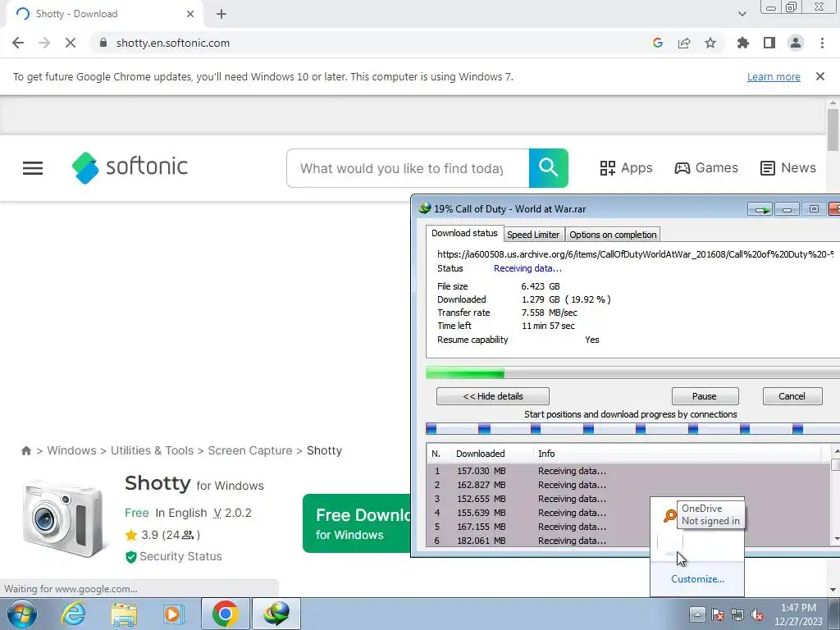This screenshot has height=630, width=840.
Task: Click the download URL text in IDM
Action: pos(636,254)
